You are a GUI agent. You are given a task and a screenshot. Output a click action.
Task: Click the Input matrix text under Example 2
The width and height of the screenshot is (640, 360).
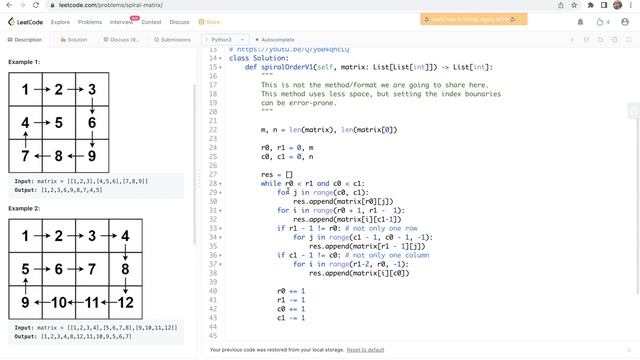[96, 328]
